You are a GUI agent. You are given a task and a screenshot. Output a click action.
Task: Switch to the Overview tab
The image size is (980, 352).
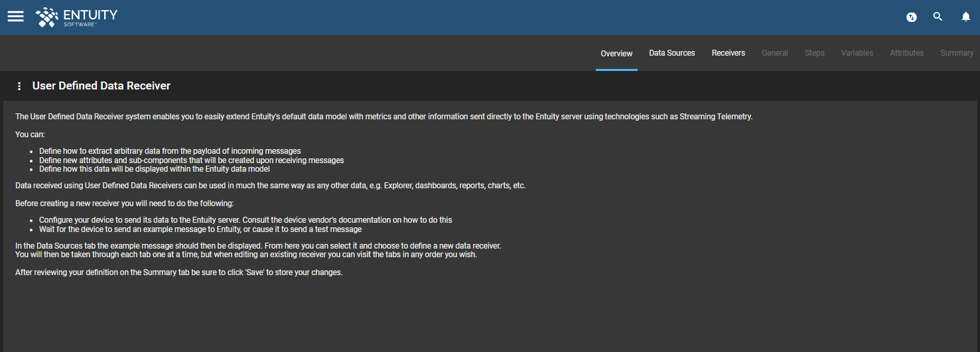click(x=616, y=53)
